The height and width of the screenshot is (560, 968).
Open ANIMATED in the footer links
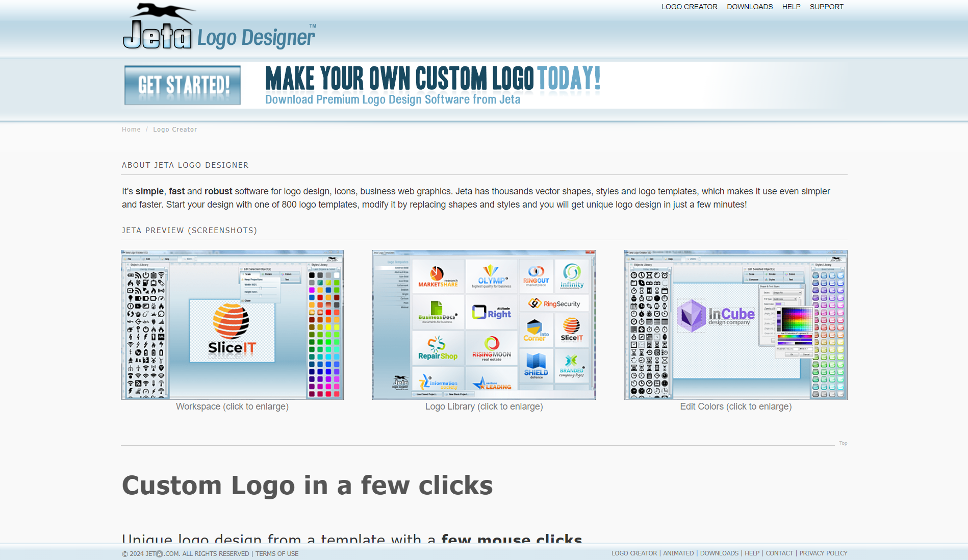coord(678,553)
